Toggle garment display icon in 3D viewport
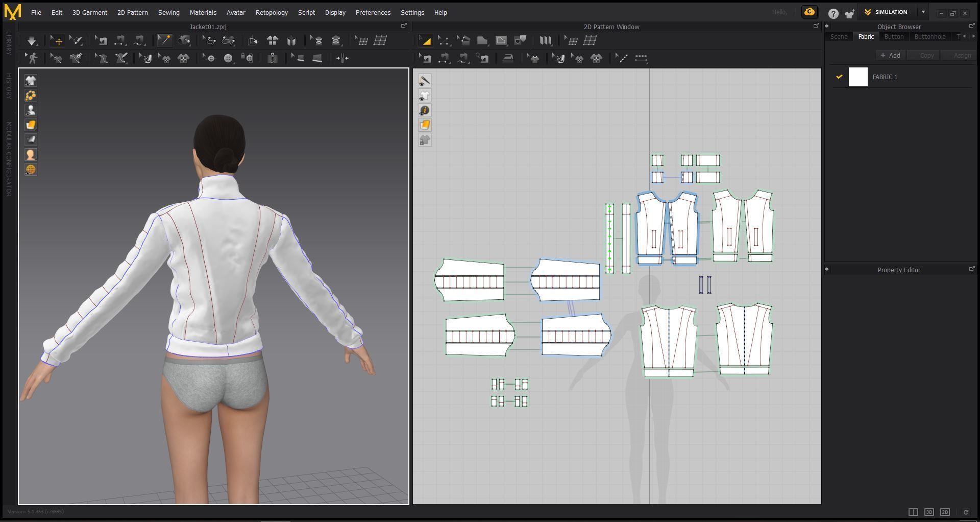The width and height of the screenshot is (980, 522). [x=31, y=81]
